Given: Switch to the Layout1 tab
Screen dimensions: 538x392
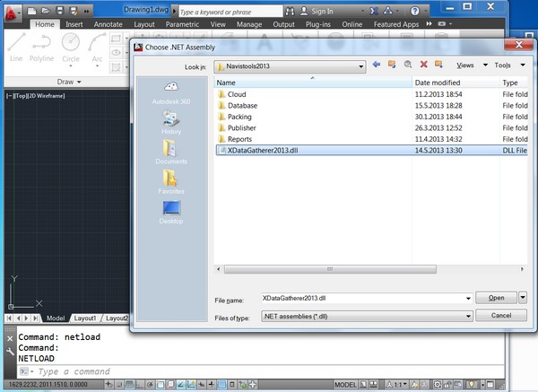Looking at the screenshot, I should [x=85, y=318].
